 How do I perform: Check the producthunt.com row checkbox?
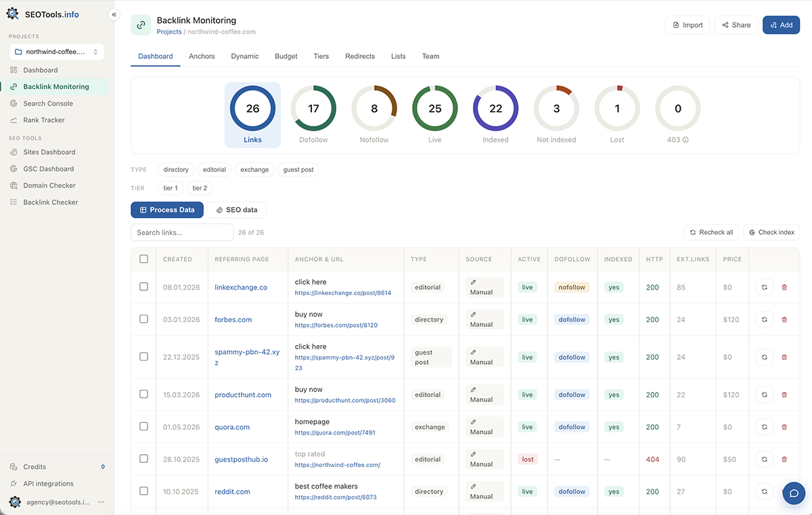(x=143, y=394)
